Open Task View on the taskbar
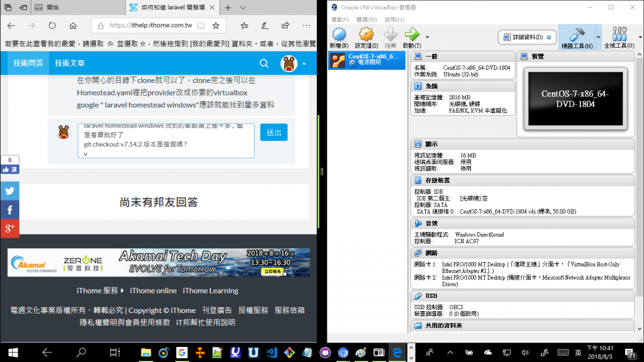Viewport: 644px width, 362px height. [114, 353]
